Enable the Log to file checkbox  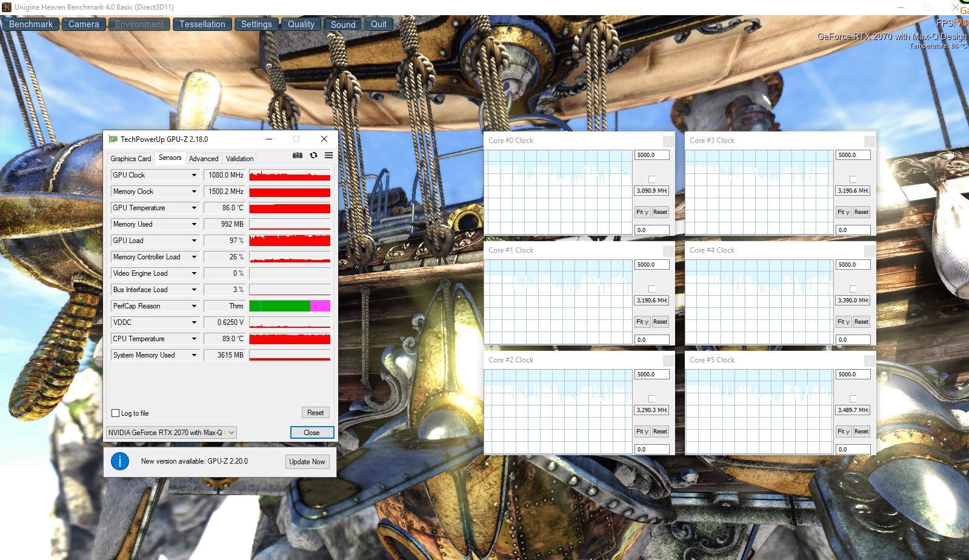pyautogui.click(x=116, y=413)
